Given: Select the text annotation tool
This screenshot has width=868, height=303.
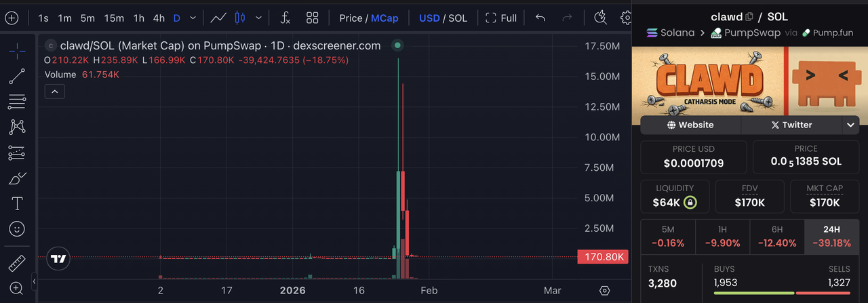Looking at the screenshot, I should 17,203.
